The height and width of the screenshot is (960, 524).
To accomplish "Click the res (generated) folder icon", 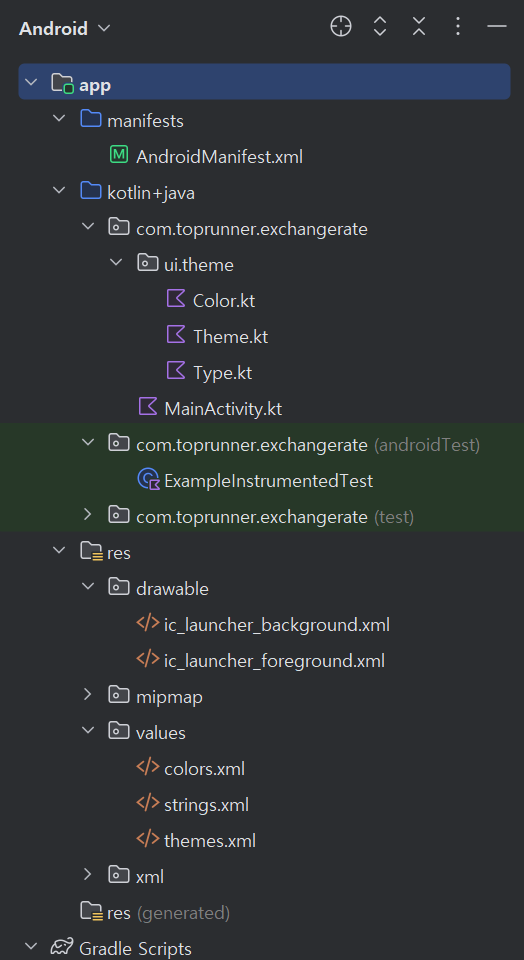I will coord(91,912).
